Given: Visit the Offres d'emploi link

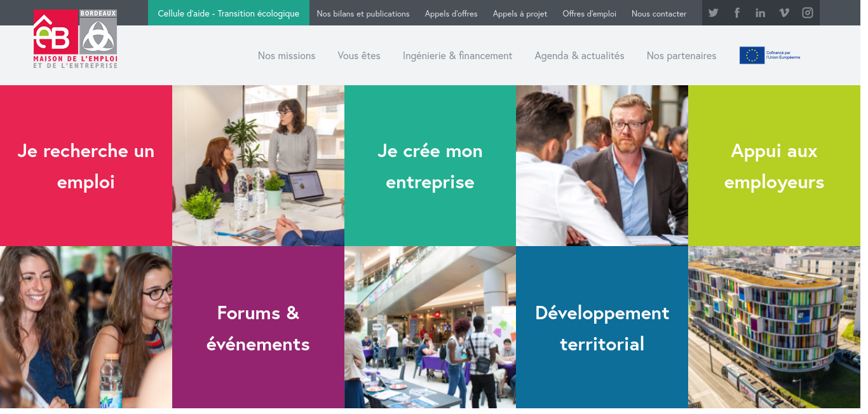Looking at the screenshot, I should 589,13.
